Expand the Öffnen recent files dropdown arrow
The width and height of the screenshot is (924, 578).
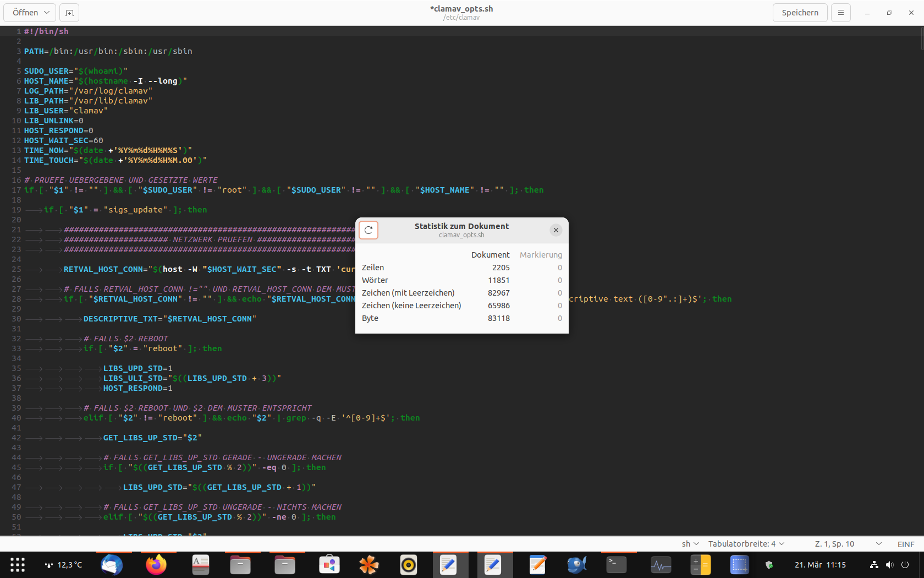pos(47,12)
